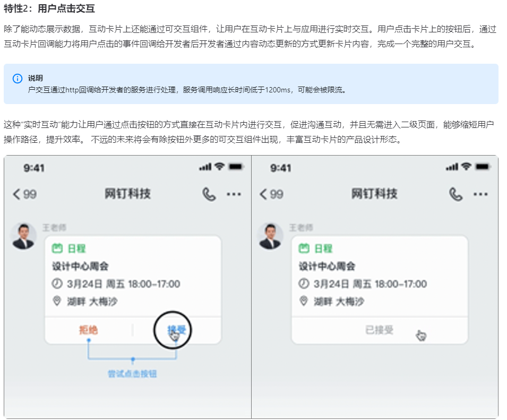This screenshot has width=507, height=420.
Task: Click location pin icon on card with 接受 button
Action: 57,301
